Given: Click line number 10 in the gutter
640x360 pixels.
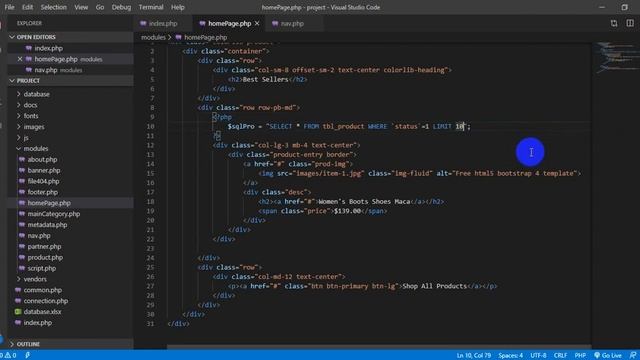Looking at the screenshot, I should coord(151,127).
